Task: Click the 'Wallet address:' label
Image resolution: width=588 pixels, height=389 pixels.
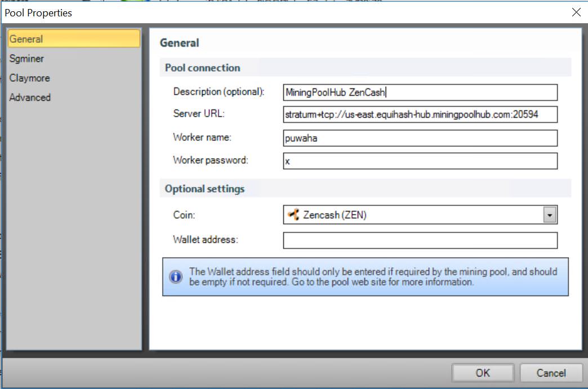Action: pos(206,240)
